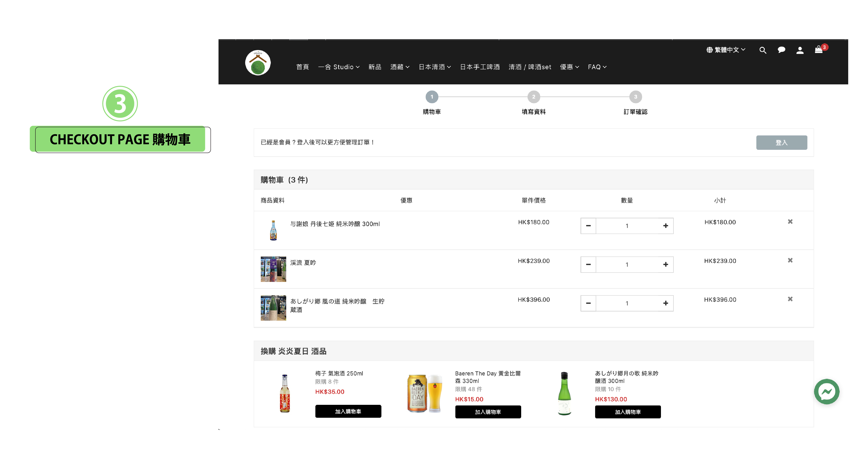Select the 新品 menu item
Viewport: 868px width, 469px height.
[375, 67]
